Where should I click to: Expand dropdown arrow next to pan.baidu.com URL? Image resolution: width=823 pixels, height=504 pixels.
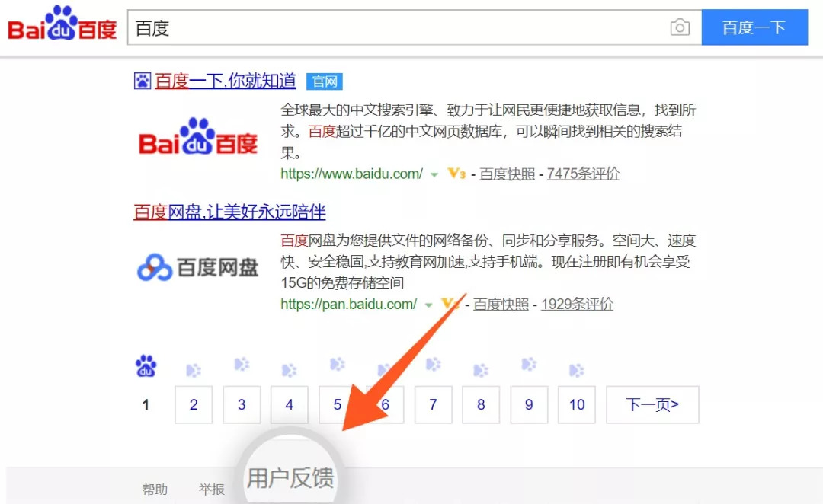point(428,305)
